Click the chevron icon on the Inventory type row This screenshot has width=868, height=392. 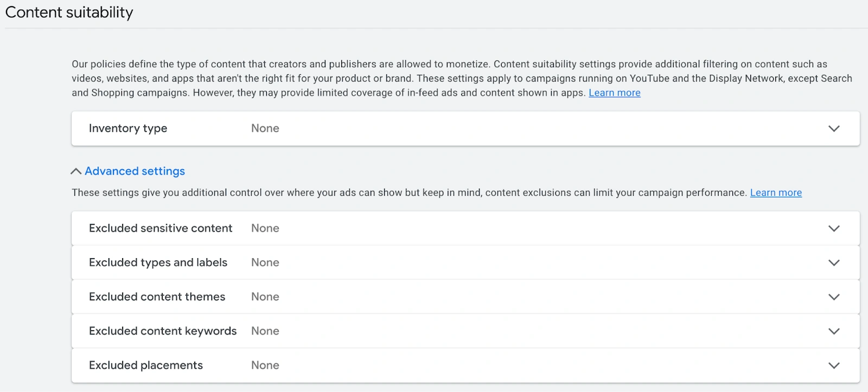tap(834, 128)
